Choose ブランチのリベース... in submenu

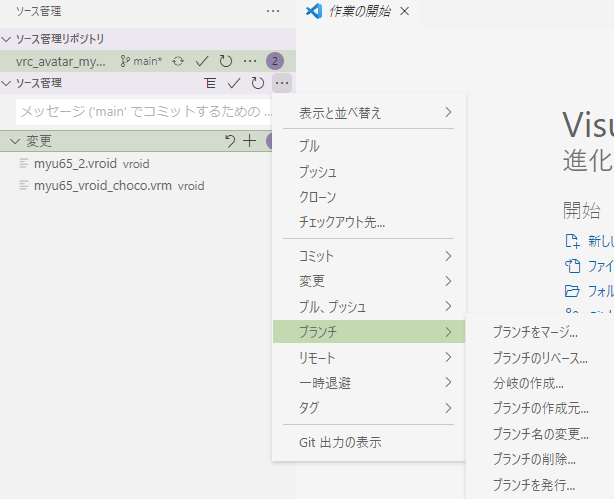(540, 358)
